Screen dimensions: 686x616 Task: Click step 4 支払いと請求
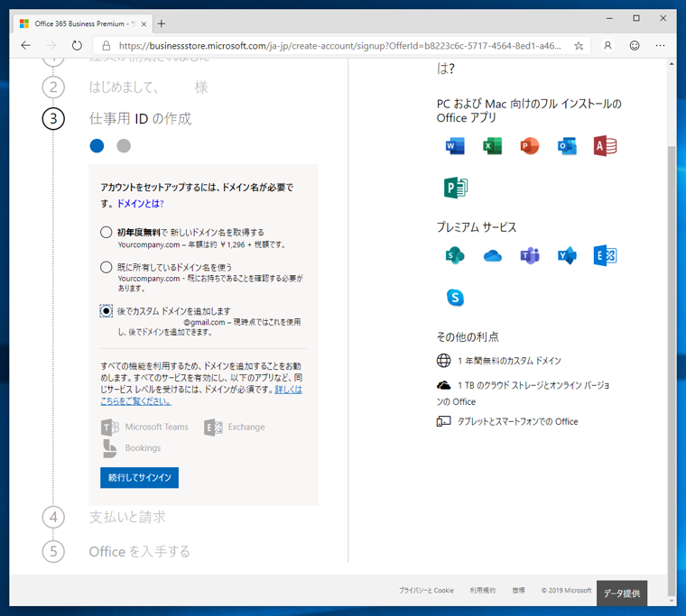pyautogui.click(x=127, y=517)
